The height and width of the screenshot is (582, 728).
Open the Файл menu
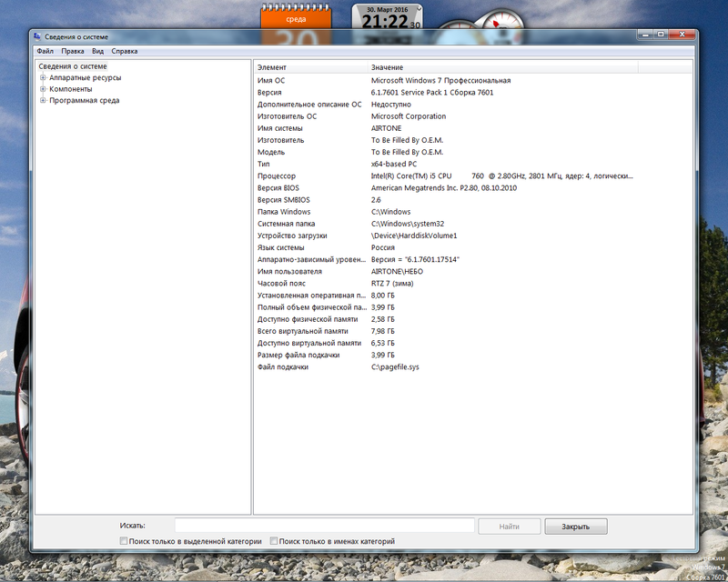click(x=45, y=51)
